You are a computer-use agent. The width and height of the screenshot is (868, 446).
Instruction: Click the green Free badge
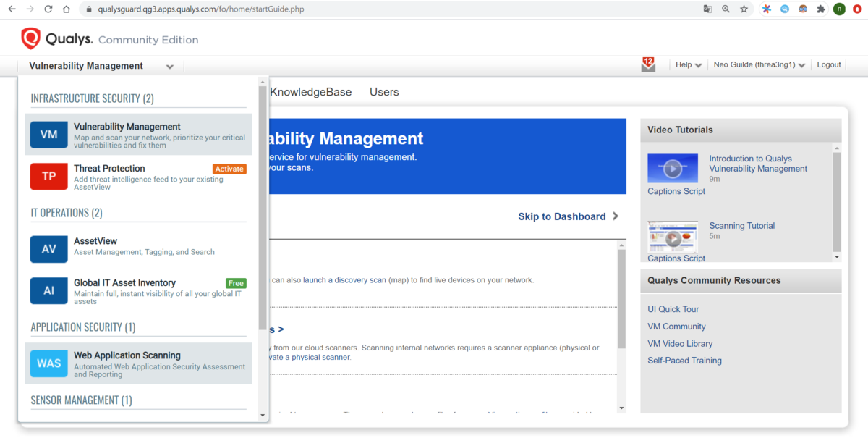[x=236, y=283]
